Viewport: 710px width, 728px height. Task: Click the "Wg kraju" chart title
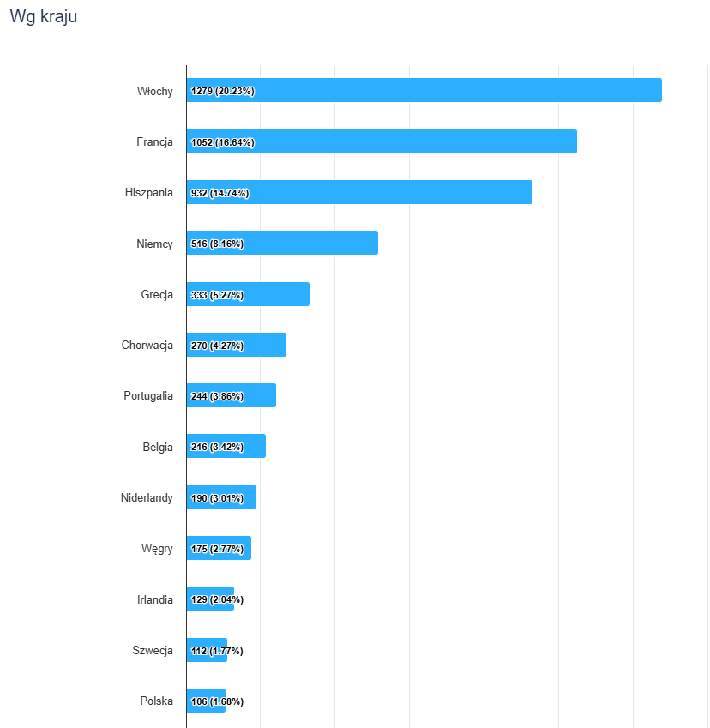click(x=43, y=17)
